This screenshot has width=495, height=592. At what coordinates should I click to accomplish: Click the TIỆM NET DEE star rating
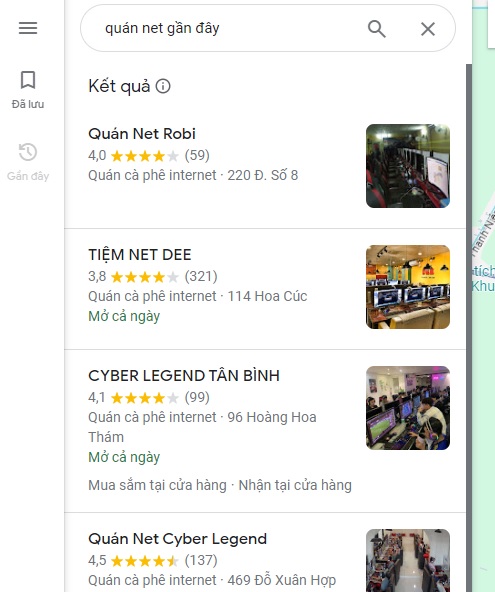[145, 277]
